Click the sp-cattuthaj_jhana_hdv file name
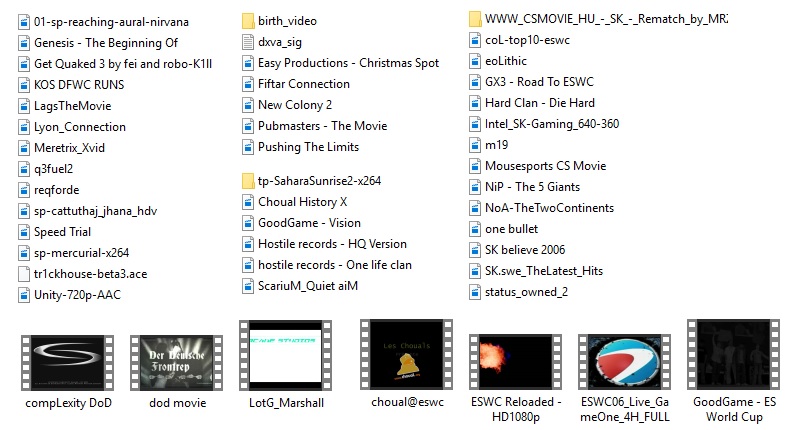This screenshot has height=430, width=810. 96,211
